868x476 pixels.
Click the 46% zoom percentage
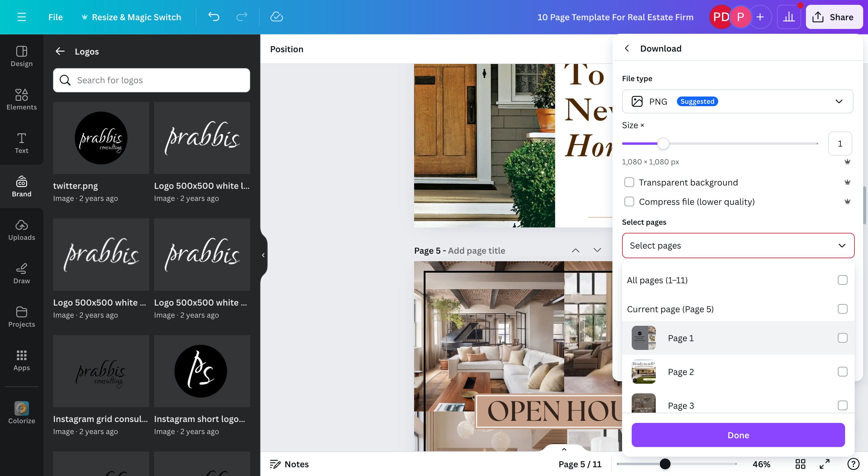(x=761, y=464)
